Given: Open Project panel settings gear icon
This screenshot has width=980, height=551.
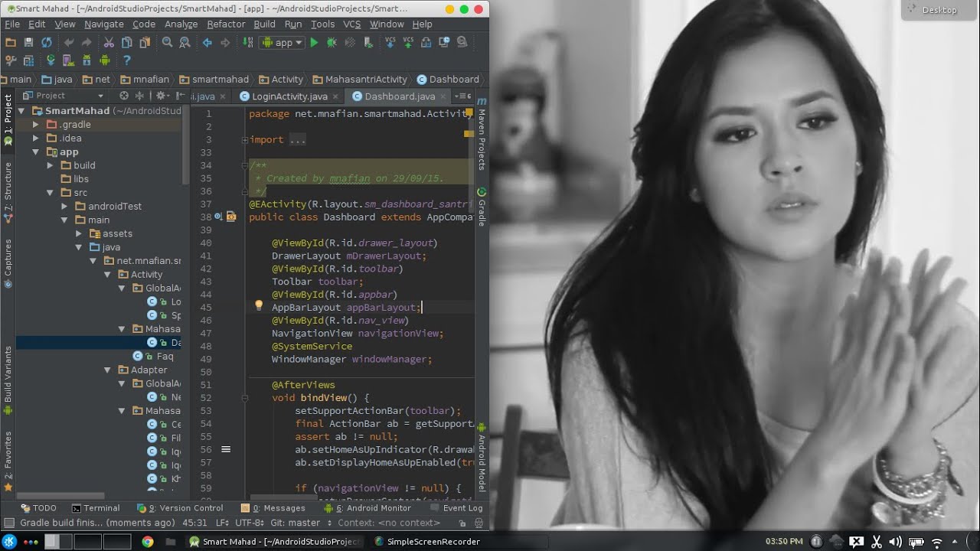Looking at the screenshot, I should click(x=161, y=96).
